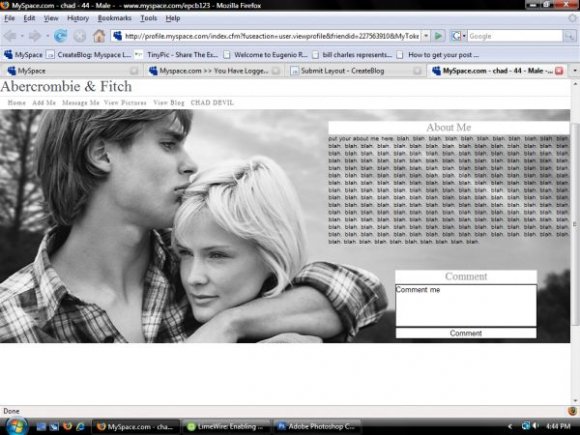Open the list all tabs dropdown
Image resolution: width=580 pixels, height=435 pixels.
click(574, 70)
